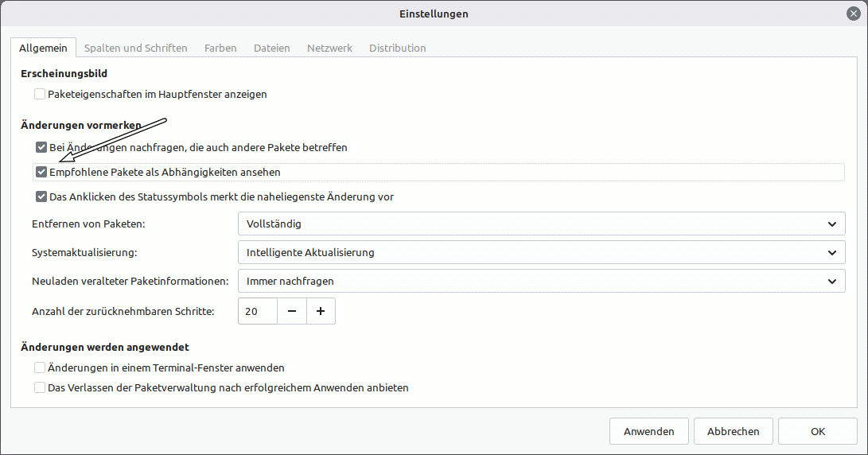Switch to Spalten und Schriften tab
This screenshot has width=868, height=455.
[136, 49]
